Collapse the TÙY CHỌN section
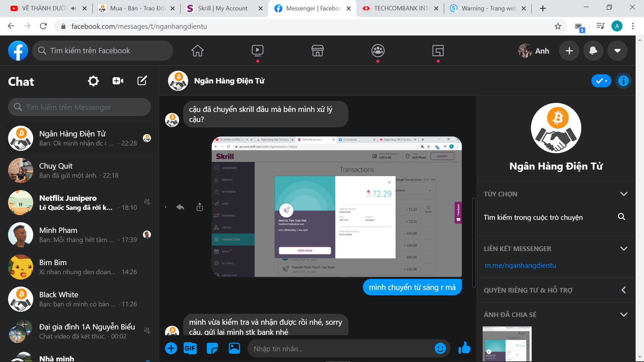This screenshot has width=644, height=362. [624, 194]
